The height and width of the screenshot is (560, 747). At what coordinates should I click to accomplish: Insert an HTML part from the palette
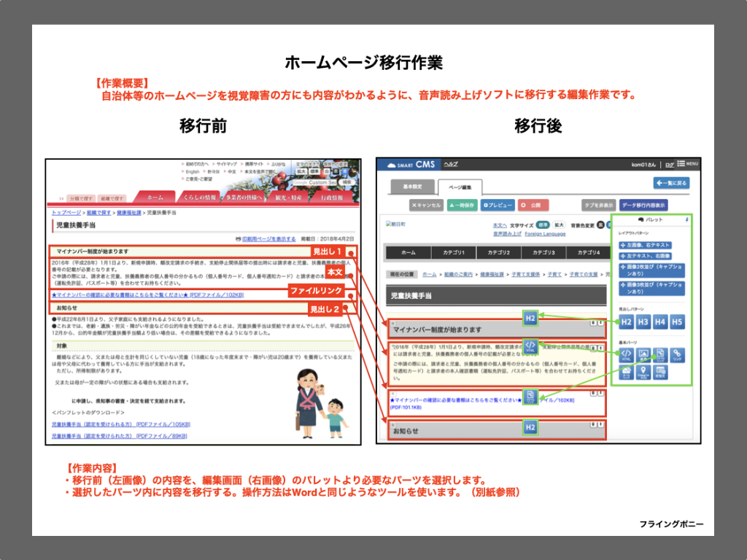click(x=627, y=355)
